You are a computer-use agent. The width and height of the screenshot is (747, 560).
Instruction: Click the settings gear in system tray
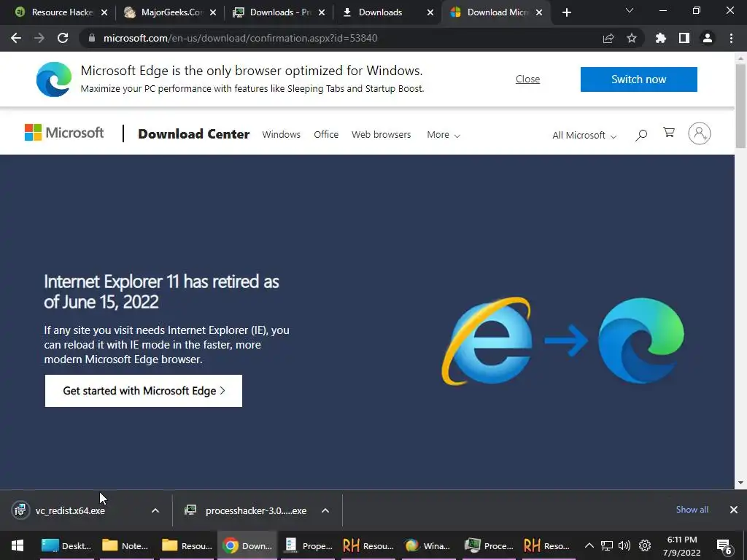645,545
